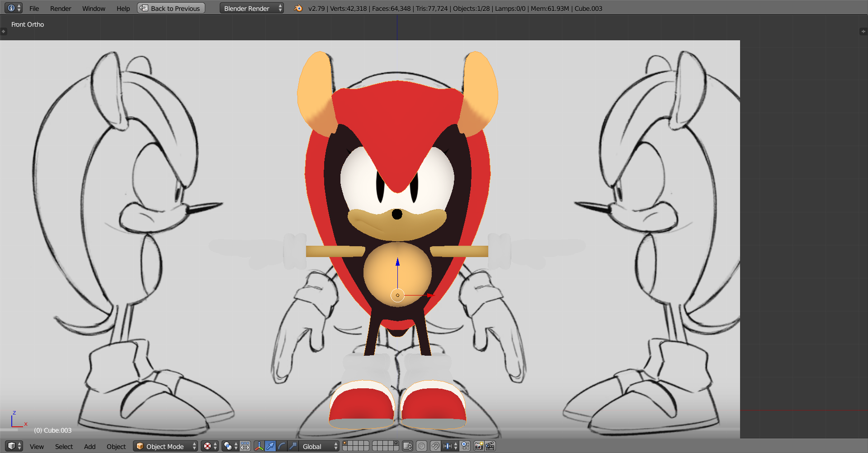Click the Faces:64,348 statistic text
The height and width of the screenshot is (453, 868).
[391, 9]
